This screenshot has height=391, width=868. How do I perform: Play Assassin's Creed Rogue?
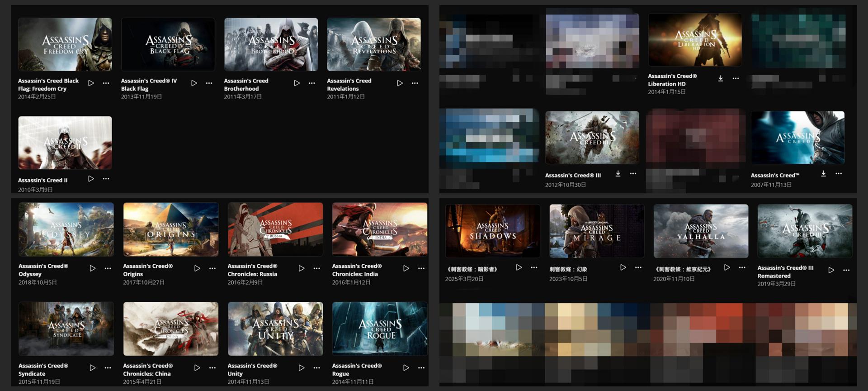pyautogui.click(x=406, y=368)
